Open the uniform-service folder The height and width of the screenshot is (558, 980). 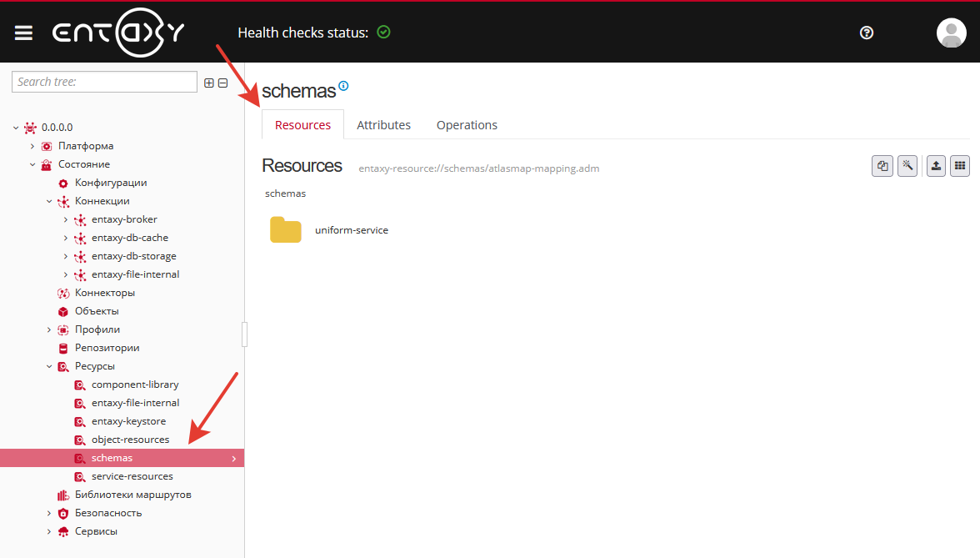click(x=286, y=230)
